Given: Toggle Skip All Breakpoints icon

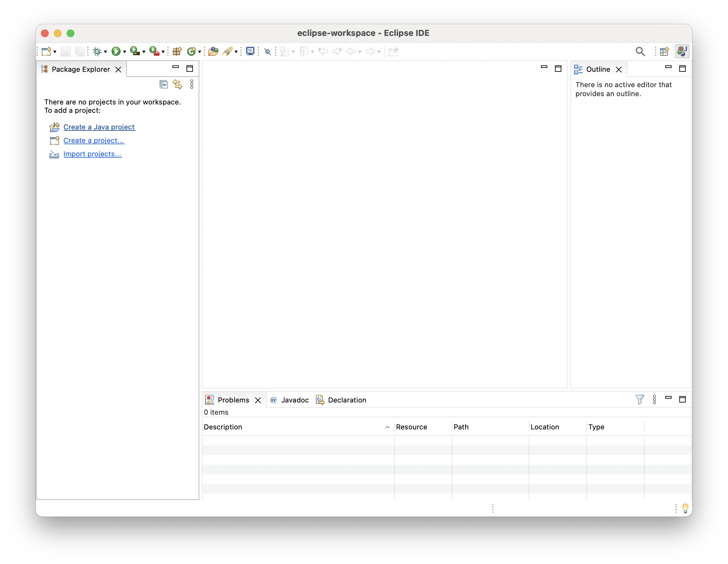Looking at the screenshot, I should 267,51.
